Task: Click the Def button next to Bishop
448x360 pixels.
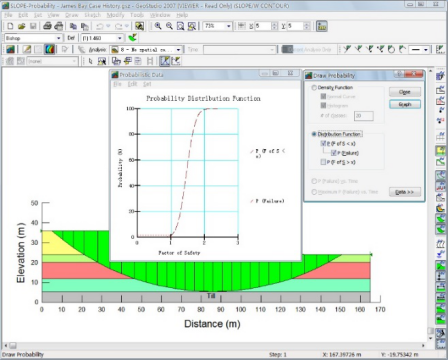Action: click(71, 38)
